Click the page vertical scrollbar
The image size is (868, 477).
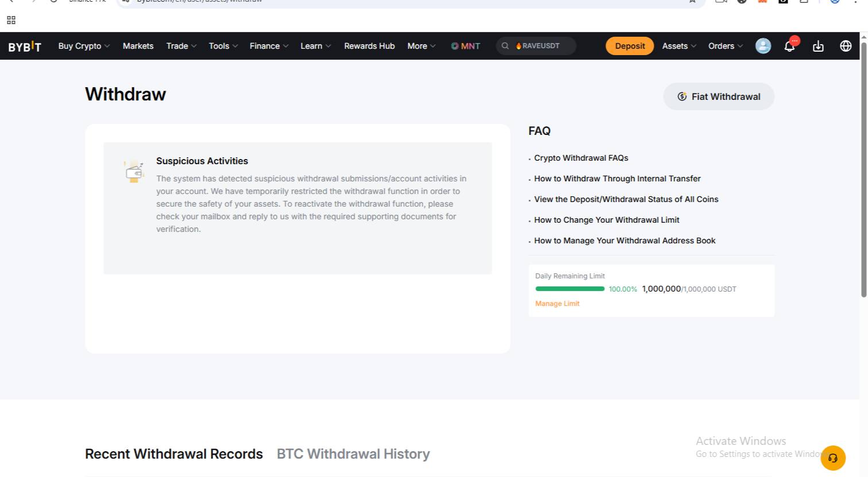click(x=863, y=169)
